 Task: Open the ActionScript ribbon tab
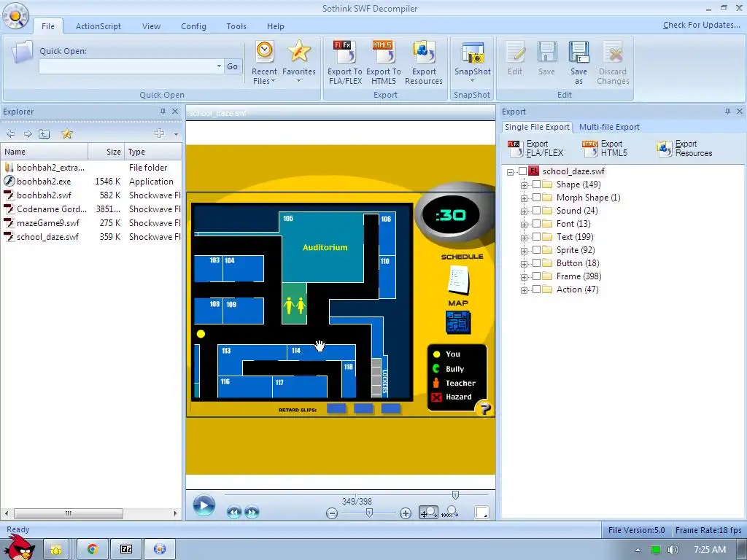click(x=98, y=26)
